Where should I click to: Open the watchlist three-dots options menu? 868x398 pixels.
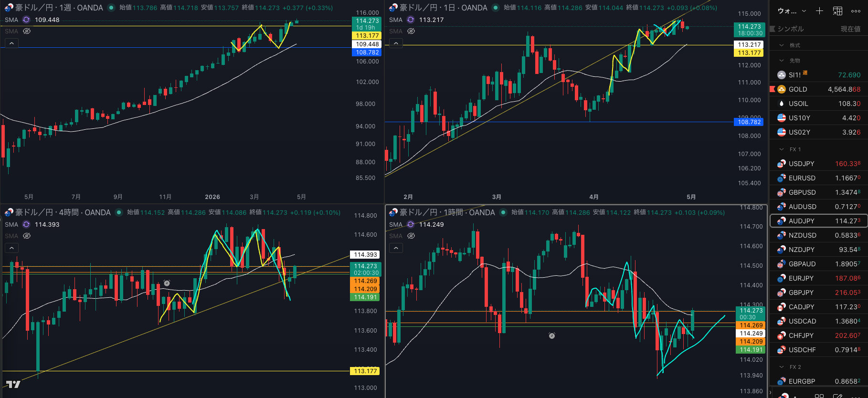(x=856, y=11)
